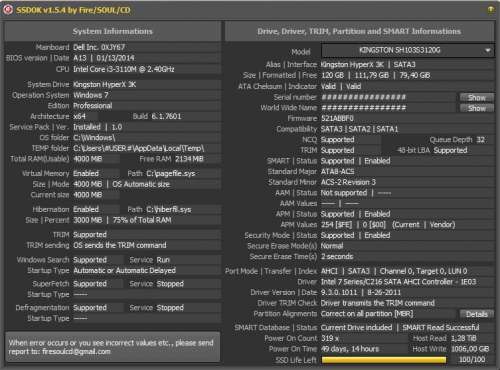This screenshot has height=370, width=500.
Task: Select Queue Depth value 32
Action: point(480,140)
